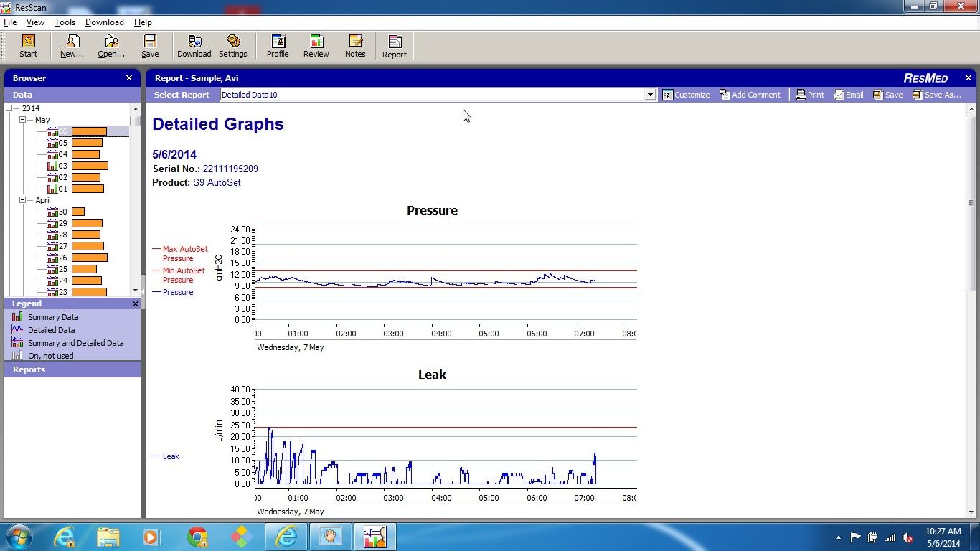Image resolution: width=980 pixels, height=551 pixels.
Task: Open the View menu
Action: click(35, 22)
